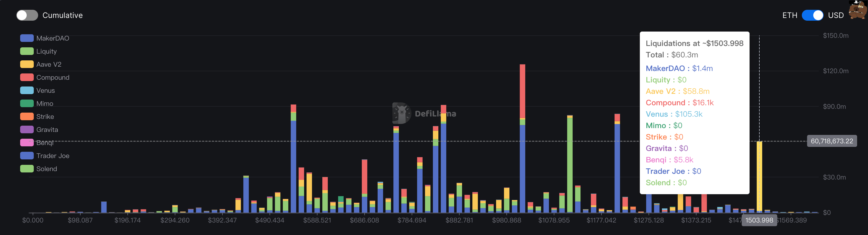Click the x-axis label $490.434

click(270, 220)
